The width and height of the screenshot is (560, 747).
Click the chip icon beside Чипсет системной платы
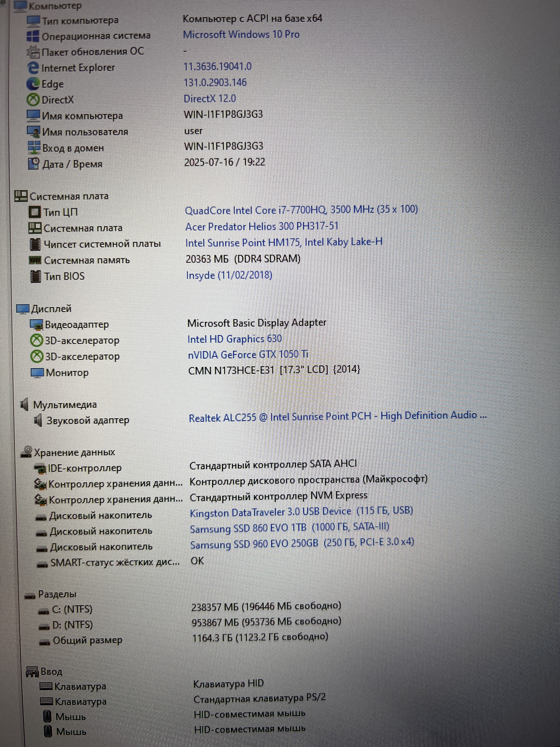tap(35, 244)
